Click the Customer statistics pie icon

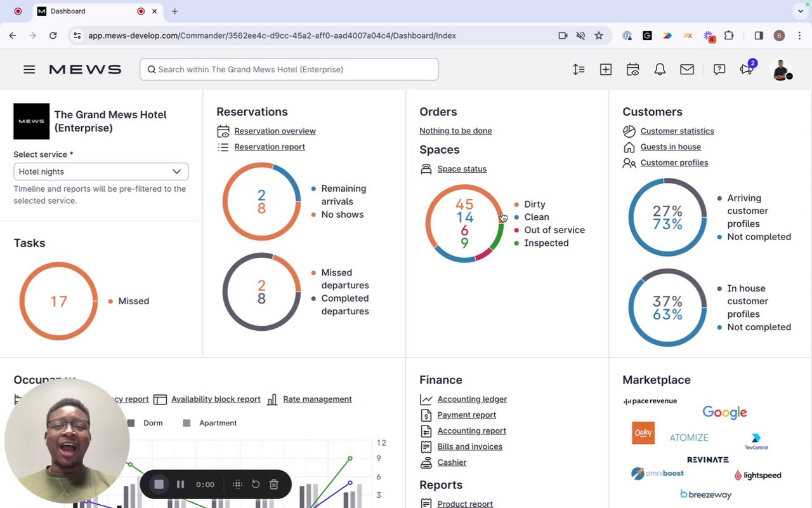coord(629,131)
